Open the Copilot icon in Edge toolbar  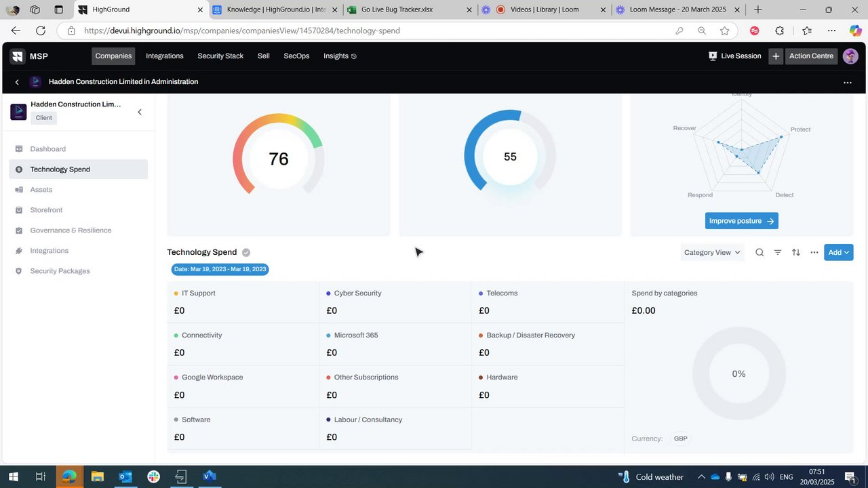855,30
